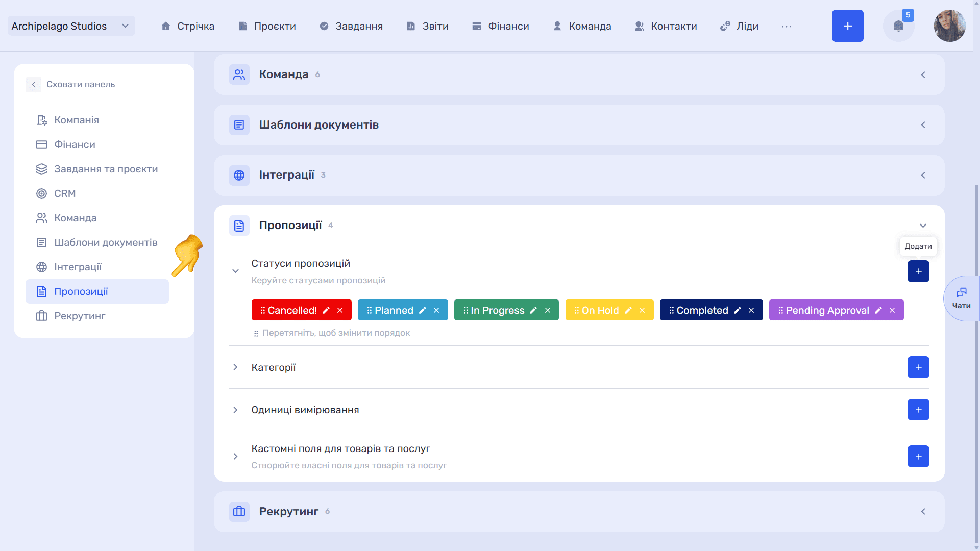Edit the Pending Approval status
980x551 pixels.
click(x=878, y=310)
